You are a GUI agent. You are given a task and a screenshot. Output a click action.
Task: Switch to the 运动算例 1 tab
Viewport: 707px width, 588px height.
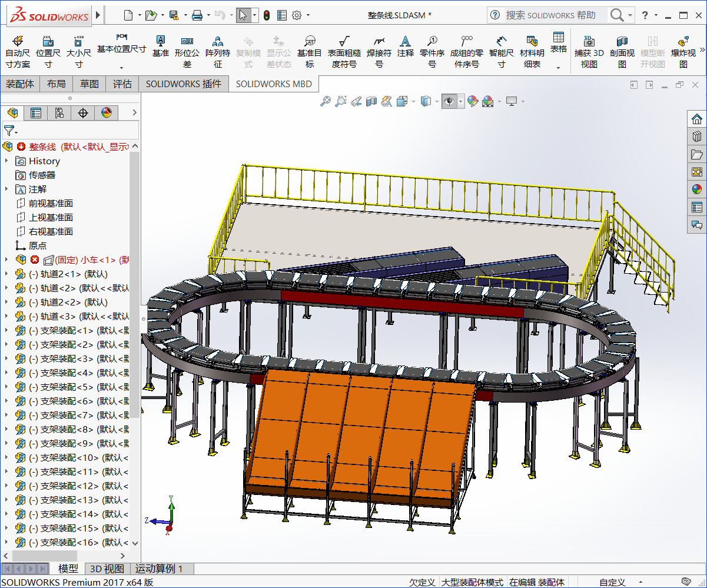pyautogui.click(x=159, y=569)
